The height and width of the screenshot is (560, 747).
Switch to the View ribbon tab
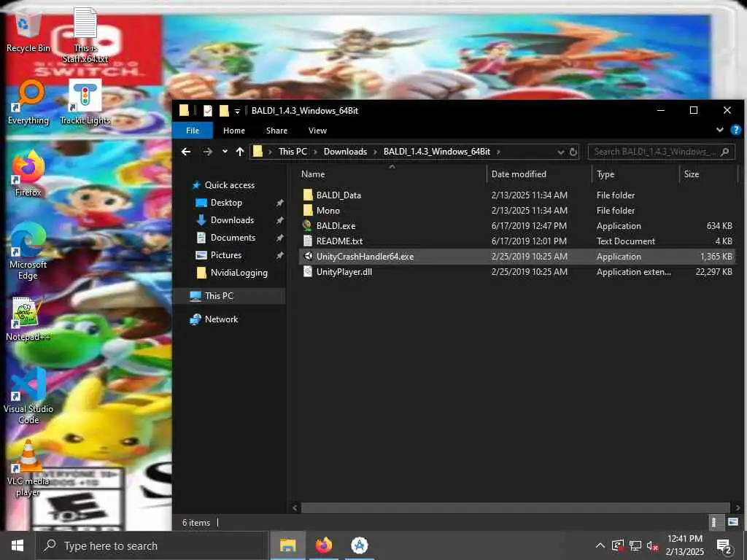(317, 131)
